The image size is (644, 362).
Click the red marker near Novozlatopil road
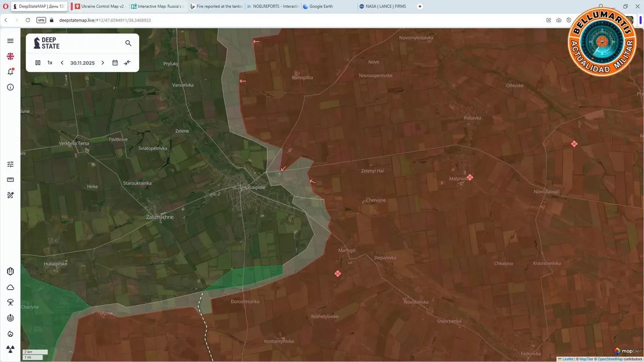click(x=574, y=144)
